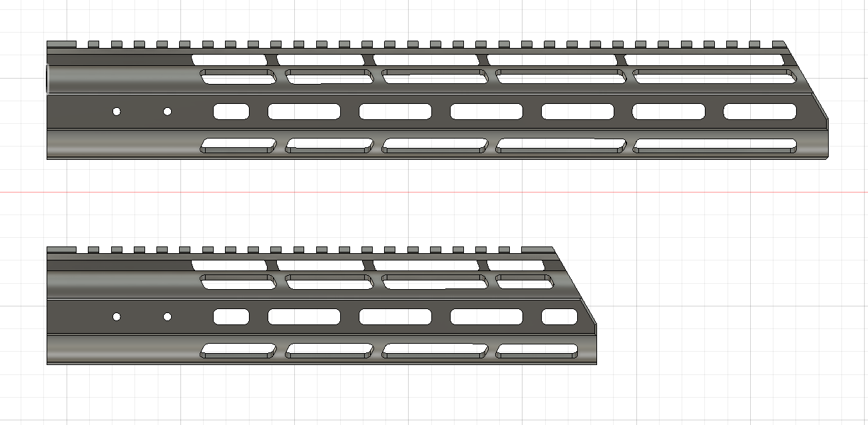Click the last bottom-row slot on short handguard
868x425 pixels.
(537, 349)
